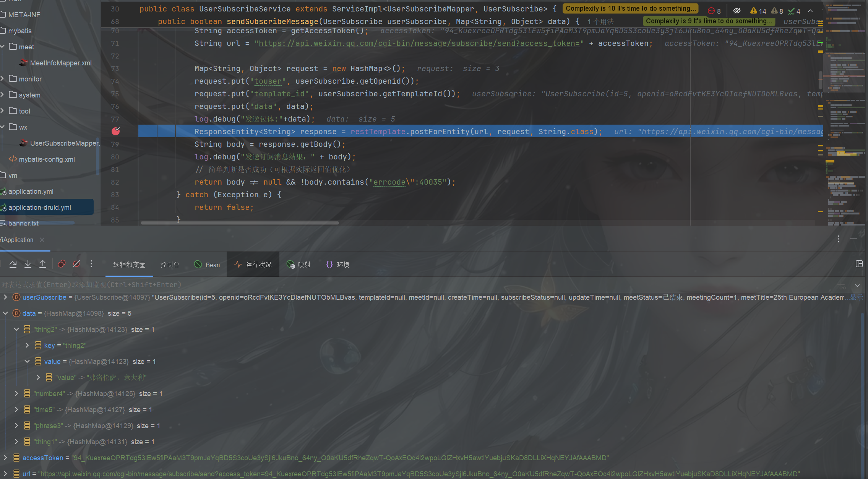Screen dimensions: 868x479
Task: Click the Step Over debugger icon
Action: pos(13,264)
